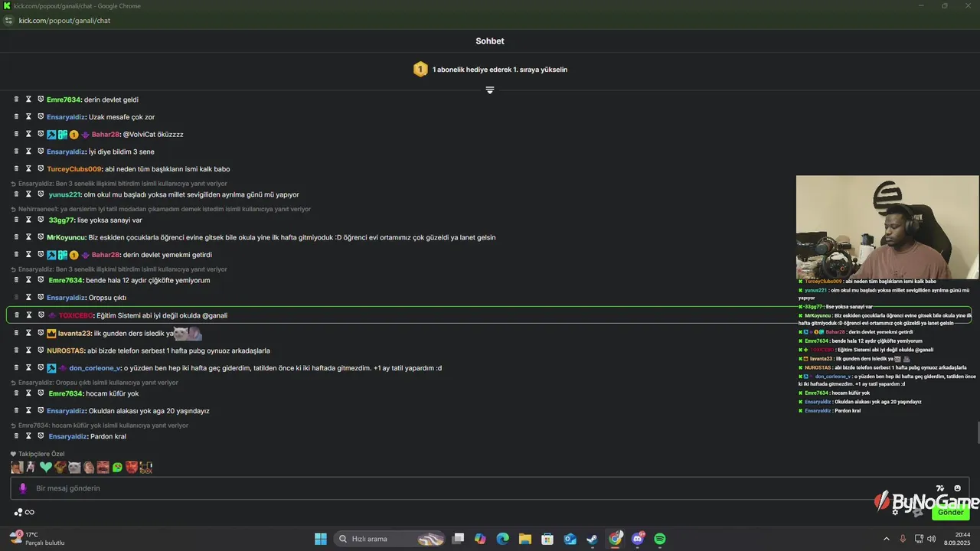Shield icon on 'Okuldan alakası yok' row
Viewport: 980px width, 551px height.
pos(41,410)
